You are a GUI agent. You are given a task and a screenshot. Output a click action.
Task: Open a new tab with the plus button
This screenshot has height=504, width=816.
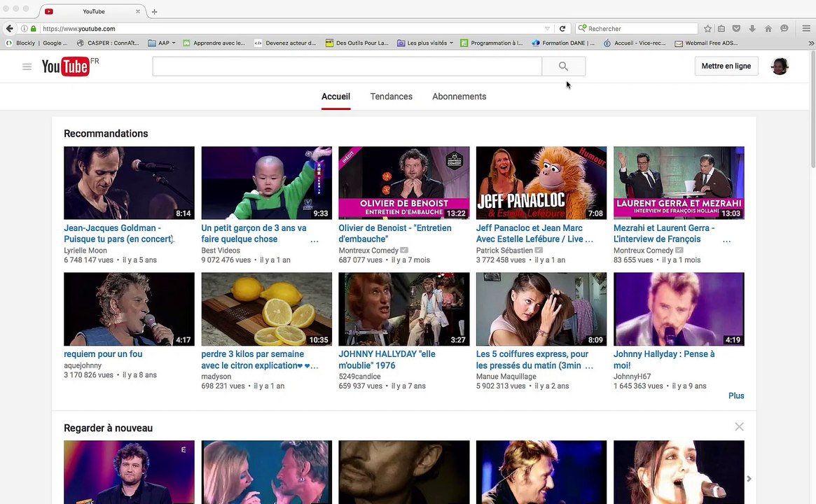[155, 11]
